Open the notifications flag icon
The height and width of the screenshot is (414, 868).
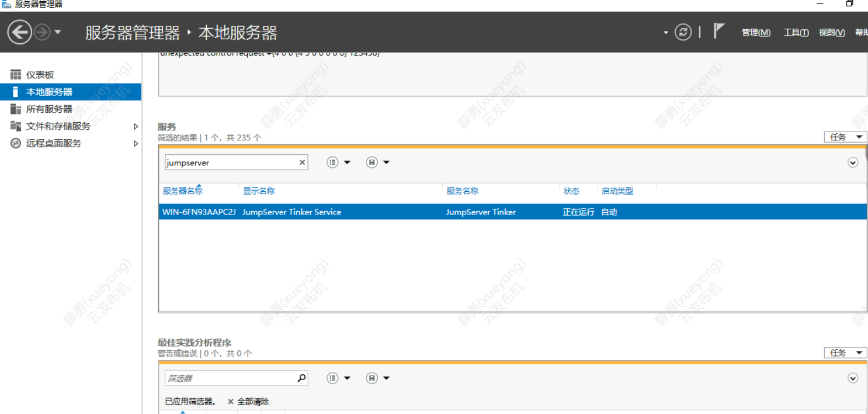click(719, 31)
